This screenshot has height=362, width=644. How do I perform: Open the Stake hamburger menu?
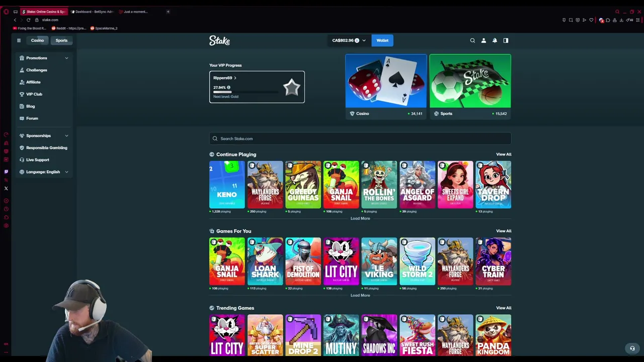coord(19,40)
